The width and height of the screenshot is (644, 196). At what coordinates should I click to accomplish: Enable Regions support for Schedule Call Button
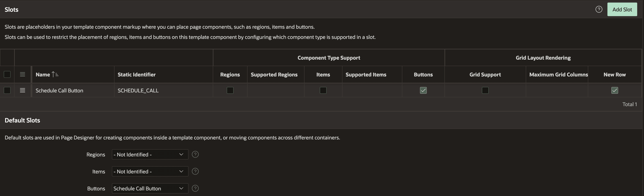(x=230, y=90)
